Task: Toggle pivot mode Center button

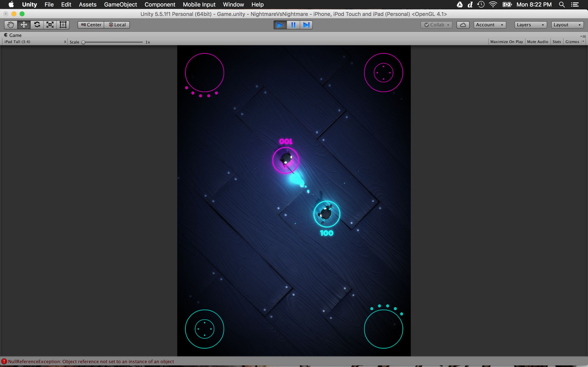Action: tap(91, 25)
